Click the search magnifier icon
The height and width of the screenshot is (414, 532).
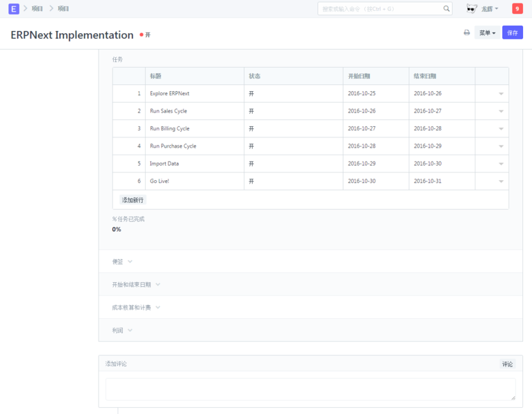click(x=446, y=8)
